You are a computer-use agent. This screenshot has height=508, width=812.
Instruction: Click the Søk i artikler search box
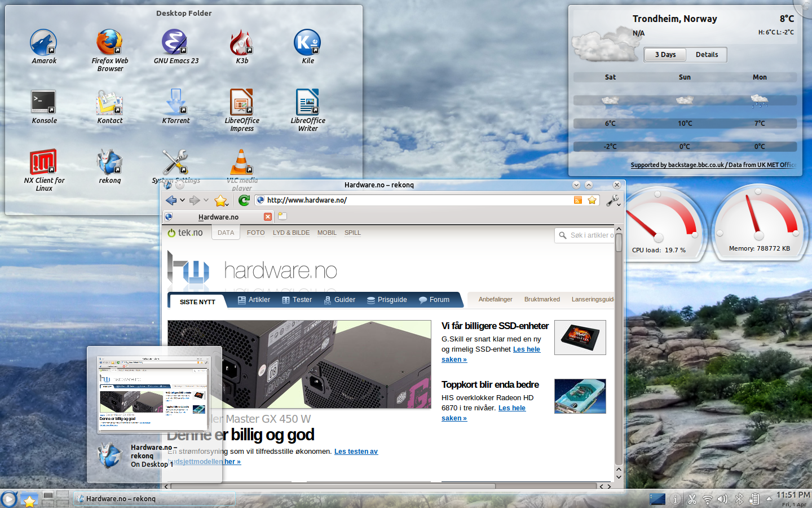tap(584, 235)
